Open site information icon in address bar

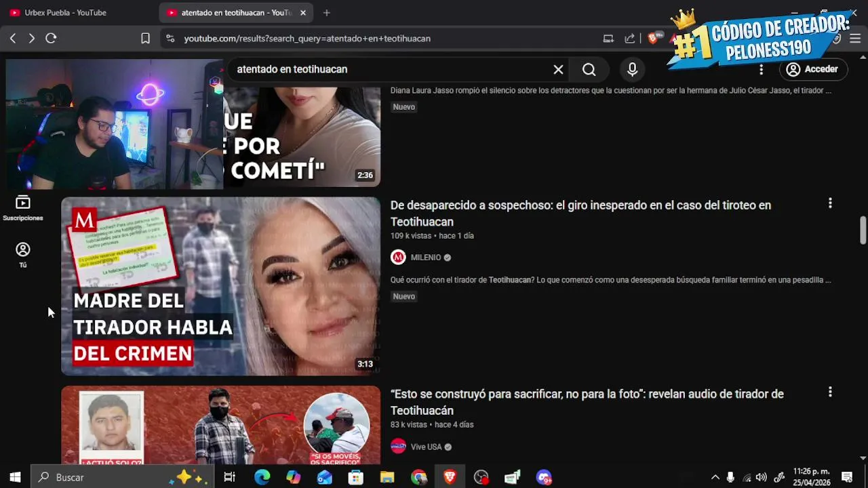(x=170, y=39)
